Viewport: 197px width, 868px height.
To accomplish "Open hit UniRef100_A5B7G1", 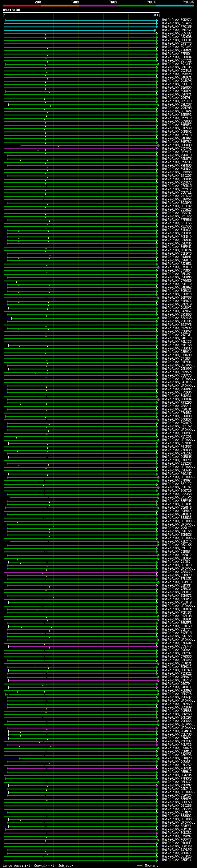I will (177, 30).
